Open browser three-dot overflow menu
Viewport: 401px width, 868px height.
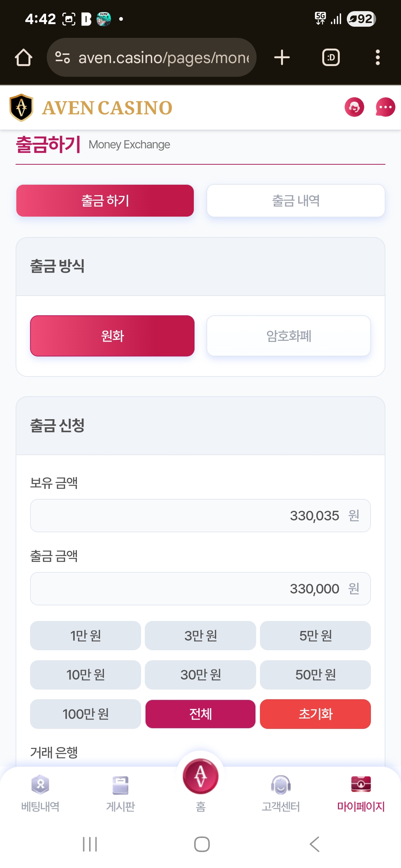coord(378,57)
